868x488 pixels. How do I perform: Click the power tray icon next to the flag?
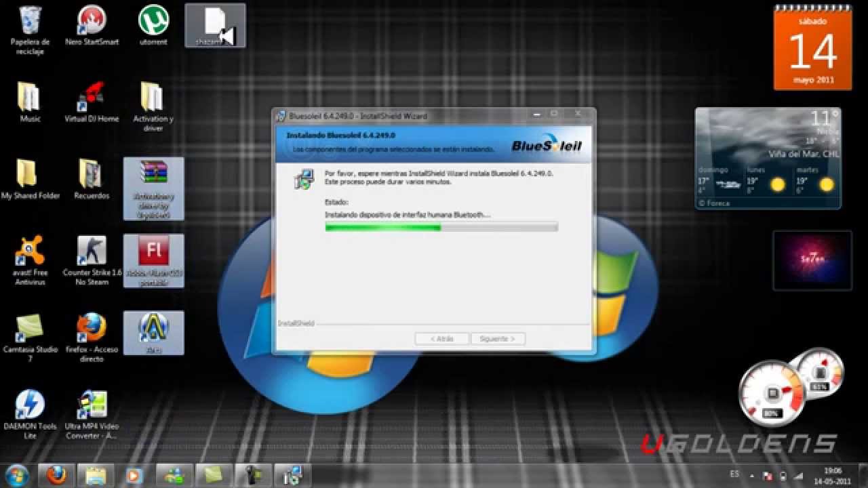point(783,475)
